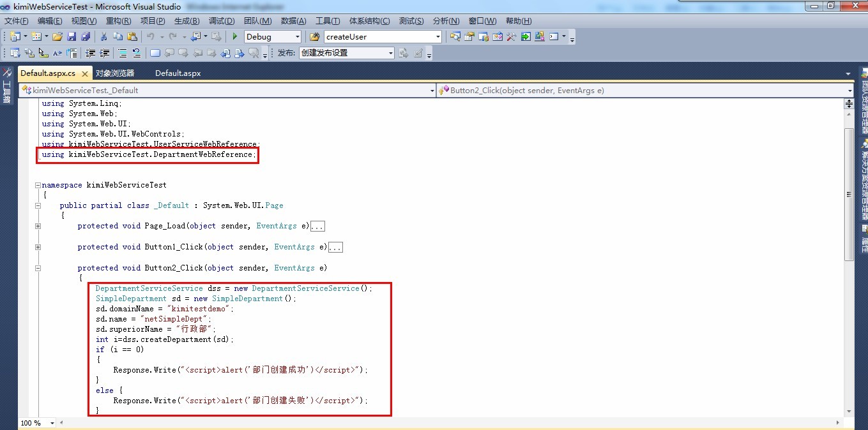Select the Default.aspx.cs tab
Screen dimensions: 868x430
point(54,73)
